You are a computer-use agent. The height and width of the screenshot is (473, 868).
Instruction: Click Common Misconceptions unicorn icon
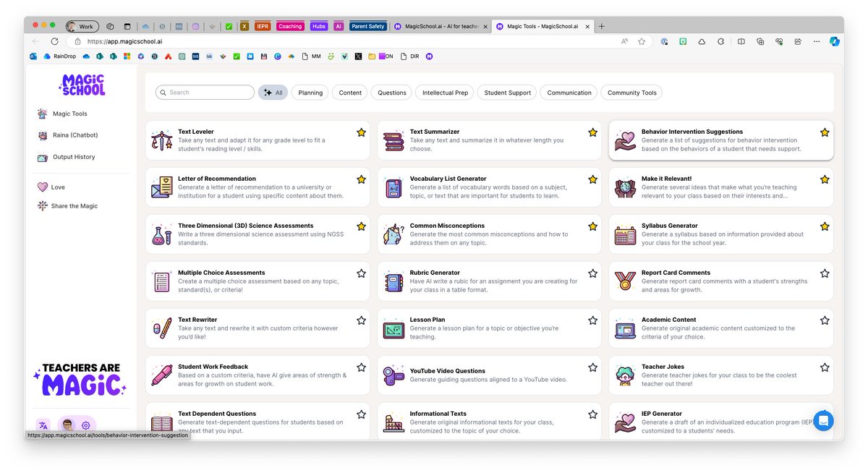pos(393,234)
